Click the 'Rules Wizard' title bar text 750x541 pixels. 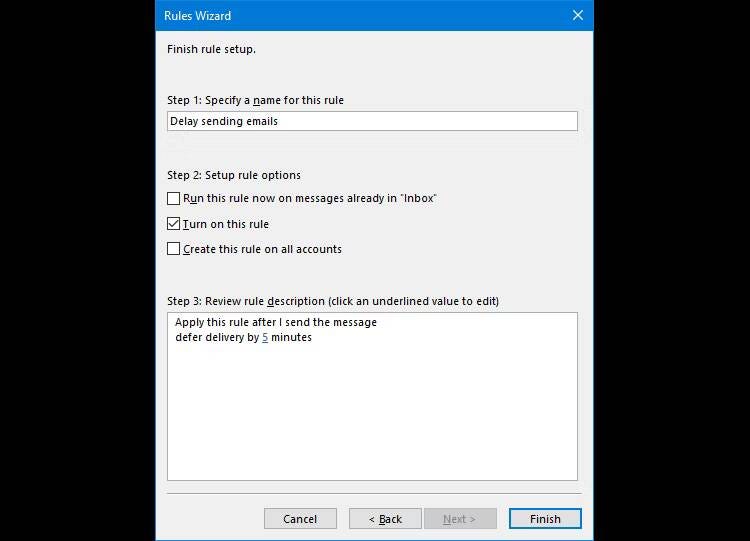(198, 16)
